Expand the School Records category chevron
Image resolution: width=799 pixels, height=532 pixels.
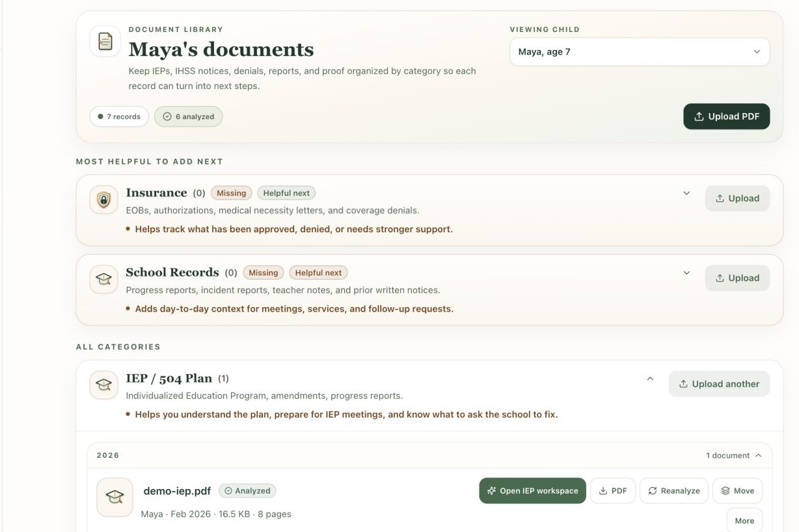coord(686,273)
